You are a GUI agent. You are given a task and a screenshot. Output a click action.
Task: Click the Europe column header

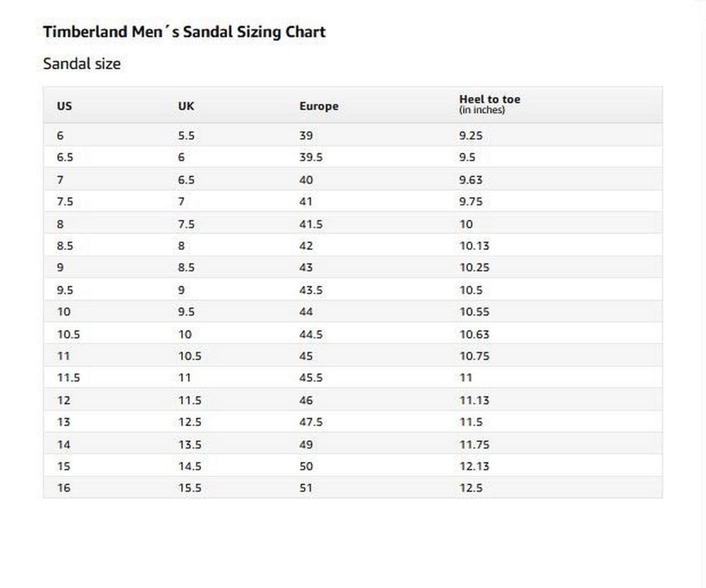319,106
